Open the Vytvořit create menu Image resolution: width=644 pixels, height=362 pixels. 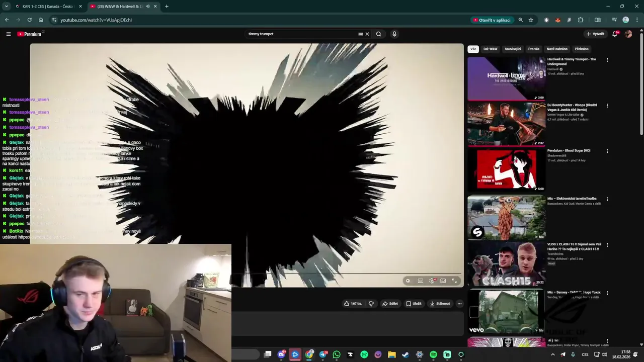(x=596, y=34)
